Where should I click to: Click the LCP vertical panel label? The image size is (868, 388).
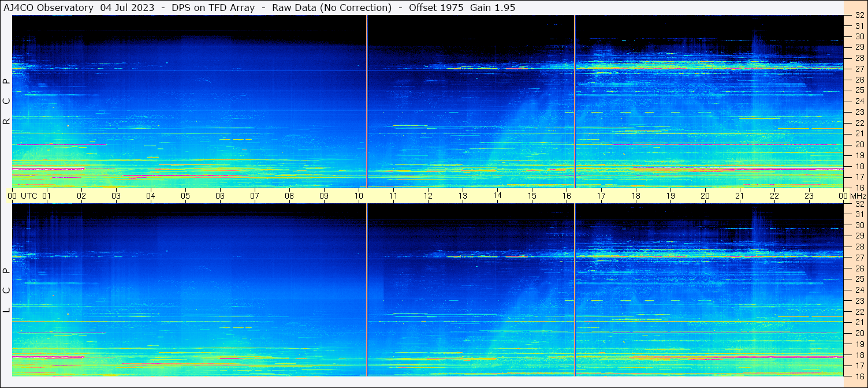[6, 290]
